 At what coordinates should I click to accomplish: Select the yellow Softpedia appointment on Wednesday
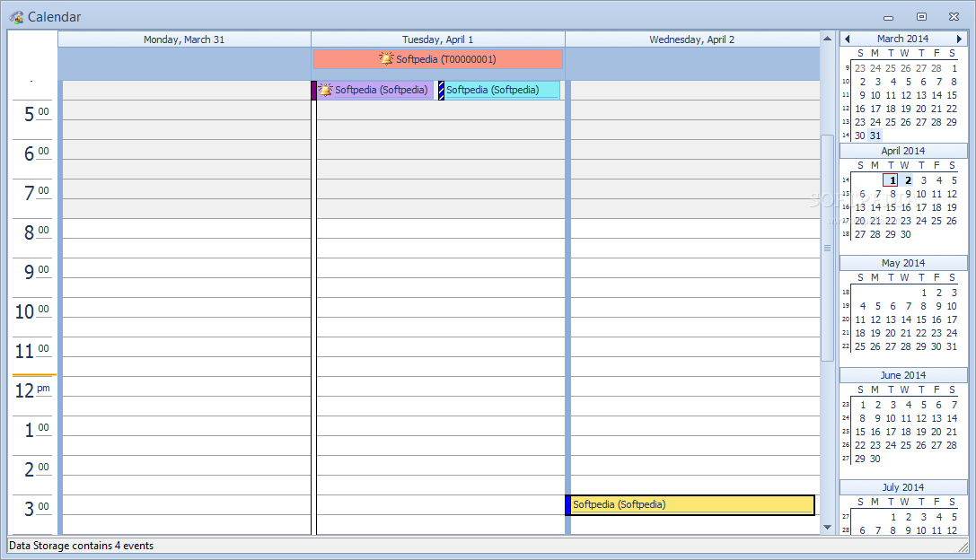690,504
